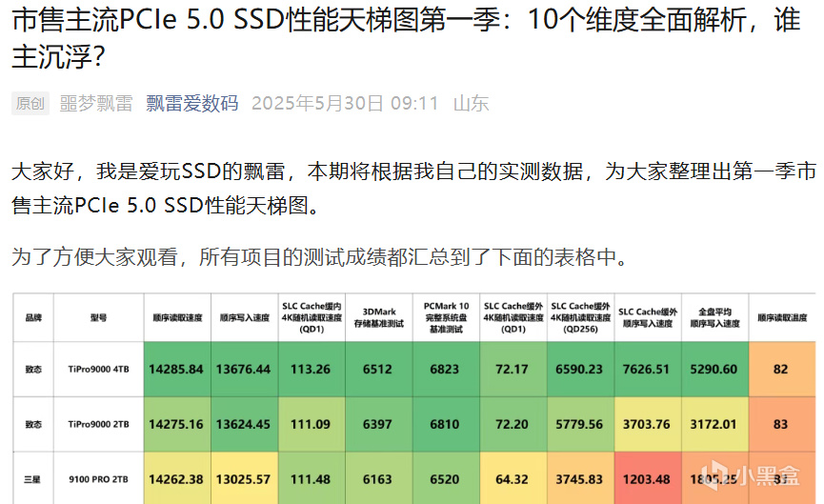824x504 pixels.
Task: Open the 飘雷爱数码 account link
Action: coord(191,103)
